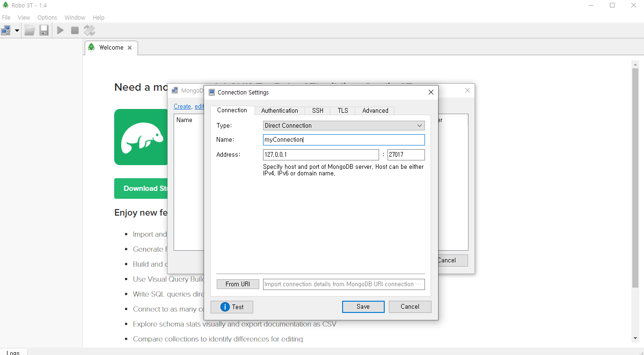Click the Name column header in connections list
The image size is (644, 355).
(x=184, y=120)
